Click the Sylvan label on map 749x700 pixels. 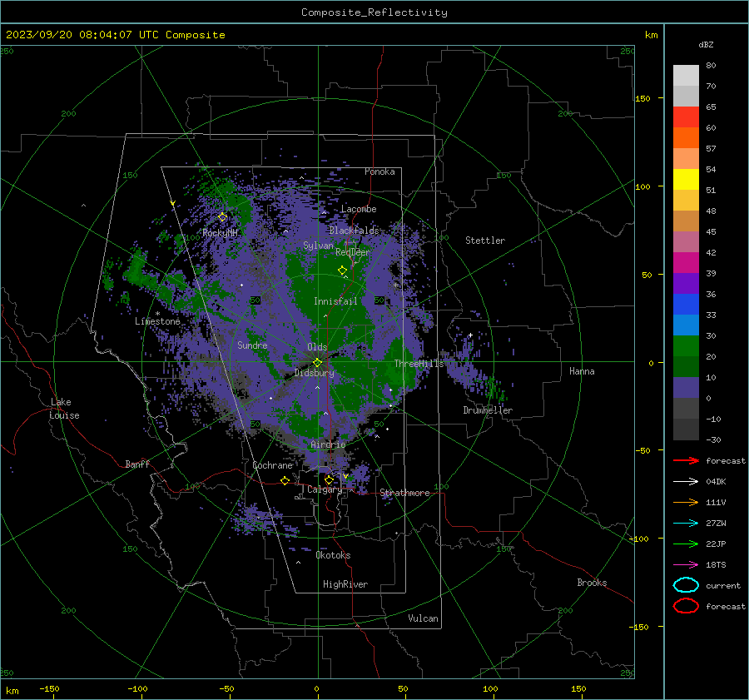pyautogui.click(x=318, y=246)
